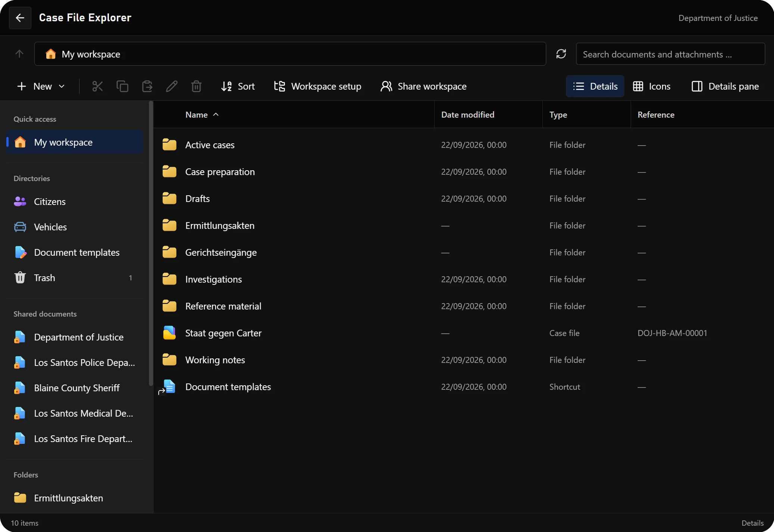Image resolution: width=774 pixels, height=532 pixels.
Task: Open Los Santos Police Department shared documents
Action: pyautogui.click(x=75, y=363)
